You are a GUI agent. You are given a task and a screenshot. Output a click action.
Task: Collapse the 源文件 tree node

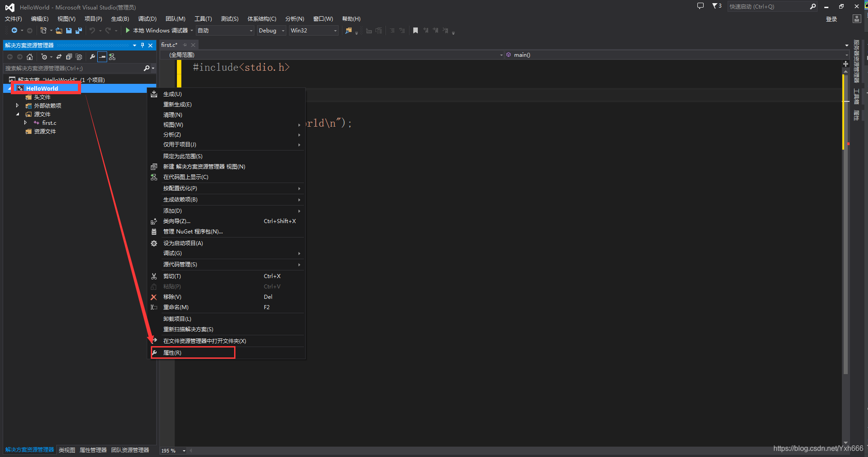click(18, 114)
